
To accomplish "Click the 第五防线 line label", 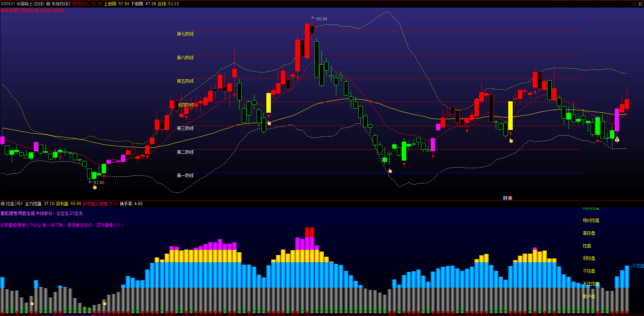I will point(185,81).
